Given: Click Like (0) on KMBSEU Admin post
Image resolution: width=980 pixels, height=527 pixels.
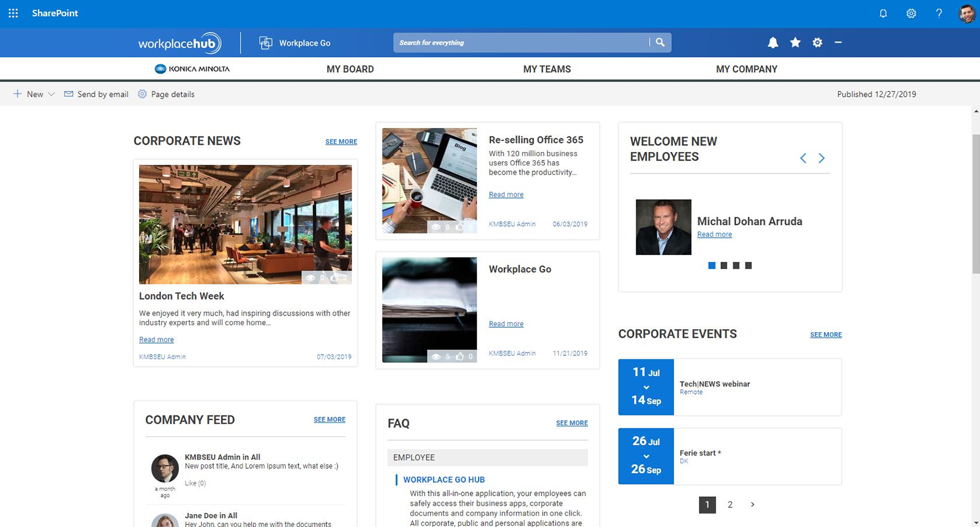Looking at the screenshot, I should [x=195, y=483].
